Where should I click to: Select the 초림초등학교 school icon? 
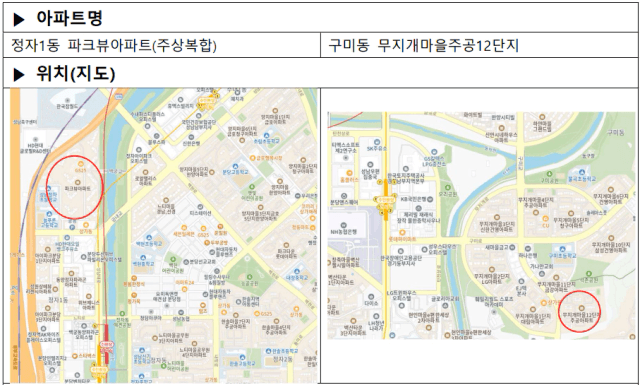pos(267,135)
